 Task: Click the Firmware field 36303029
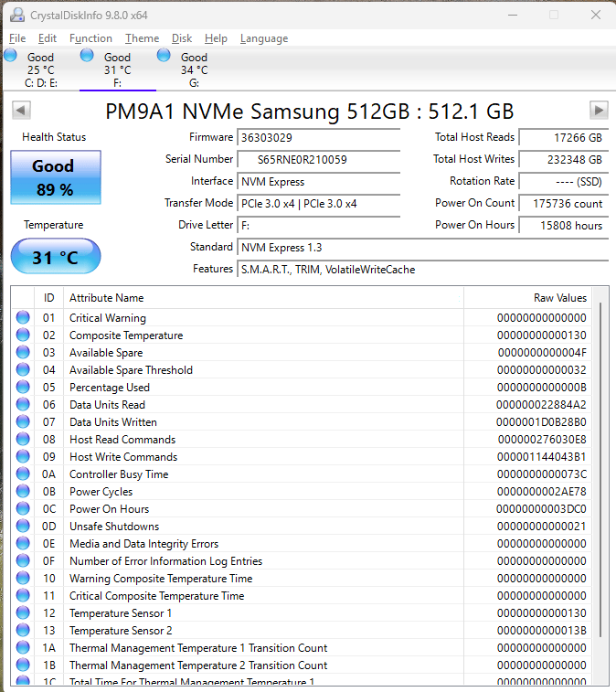(319, 138)
